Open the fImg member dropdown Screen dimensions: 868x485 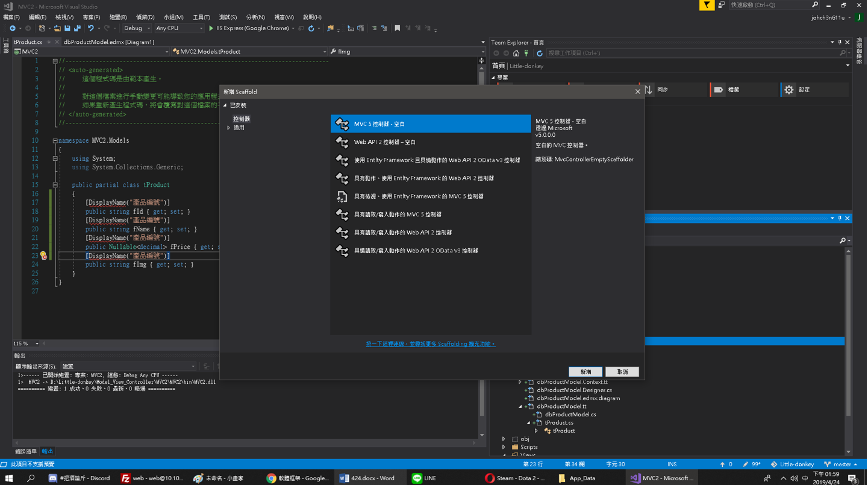pyautogui.click(x=407, y=52)
